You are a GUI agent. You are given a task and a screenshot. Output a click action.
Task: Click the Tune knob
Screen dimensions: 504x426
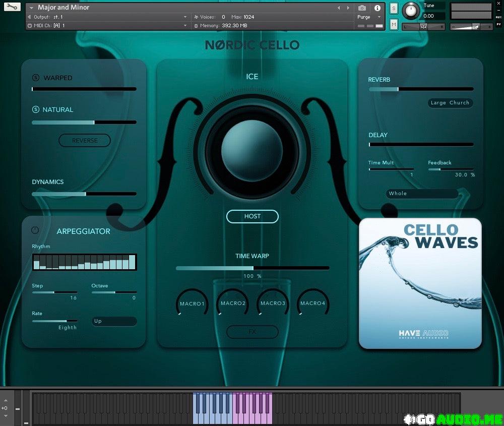tap(410, 10)
